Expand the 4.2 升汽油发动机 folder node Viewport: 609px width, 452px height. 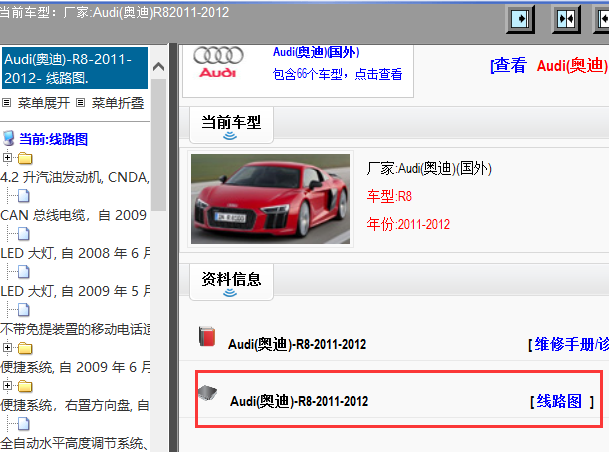pyautogui.click(x=7, y=158)
